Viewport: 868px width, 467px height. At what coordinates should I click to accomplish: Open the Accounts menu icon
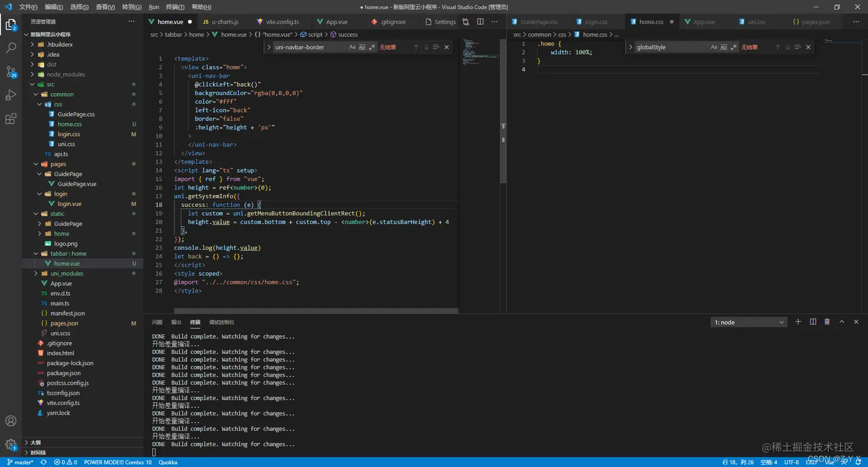coord(11,421)
